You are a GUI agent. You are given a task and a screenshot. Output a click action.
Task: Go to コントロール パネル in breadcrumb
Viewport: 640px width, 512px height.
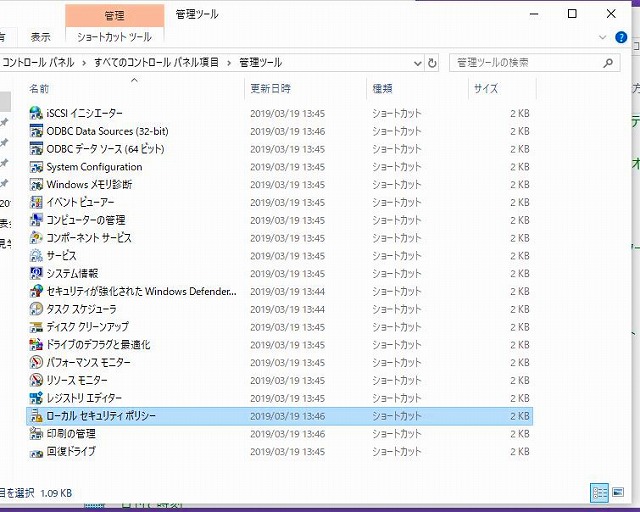[38, 62]
